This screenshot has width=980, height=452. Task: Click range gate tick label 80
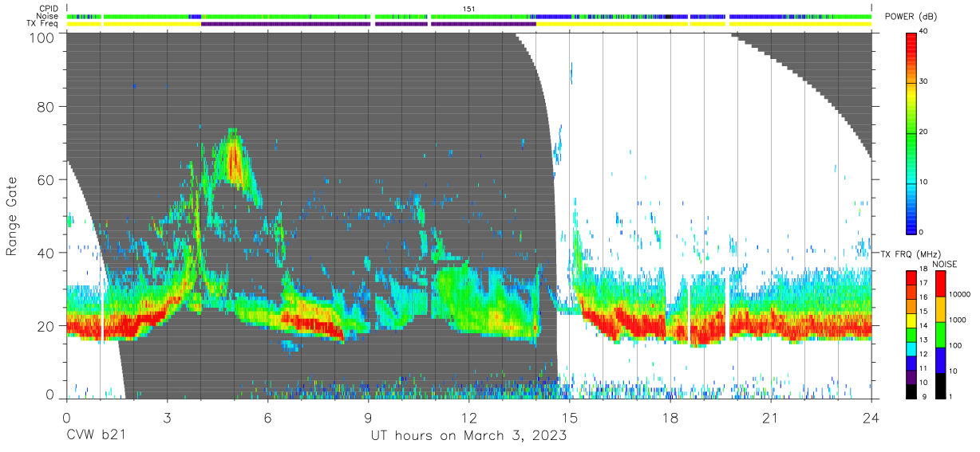(x=46, y=107)
